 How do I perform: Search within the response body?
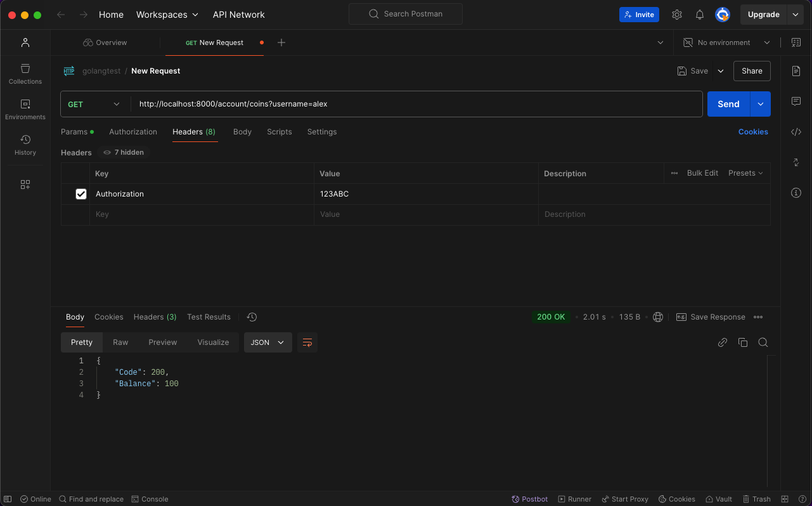(x=763, y=342)
